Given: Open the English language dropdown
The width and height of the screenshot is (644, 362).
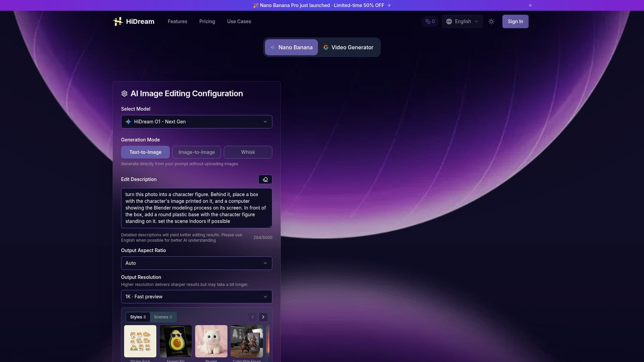Looking at the screenshot, I should pyautogui.click(x=462, y=21).
